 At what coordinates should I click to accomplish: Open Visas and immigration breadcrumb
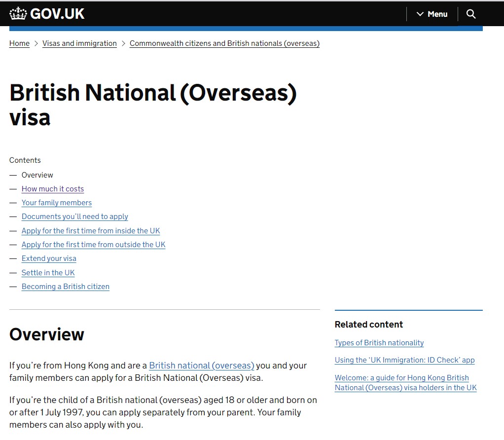[79, 43]
